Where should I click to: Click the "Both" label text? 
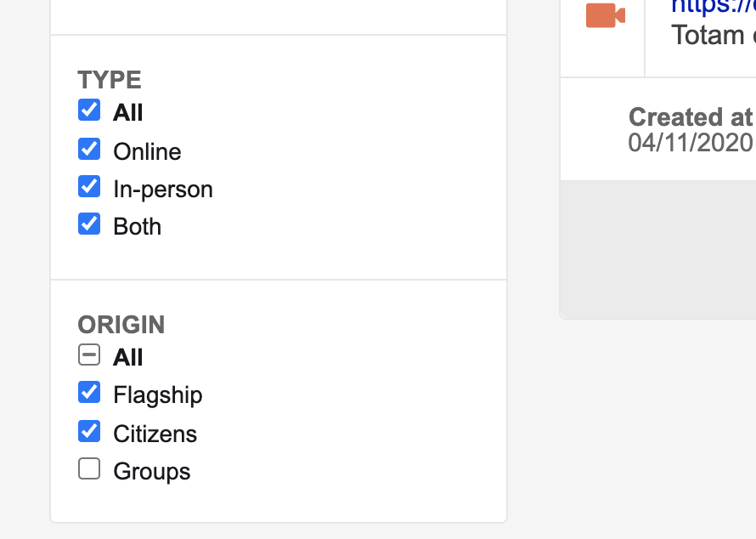pyautogui.click(x=137, y=226)
